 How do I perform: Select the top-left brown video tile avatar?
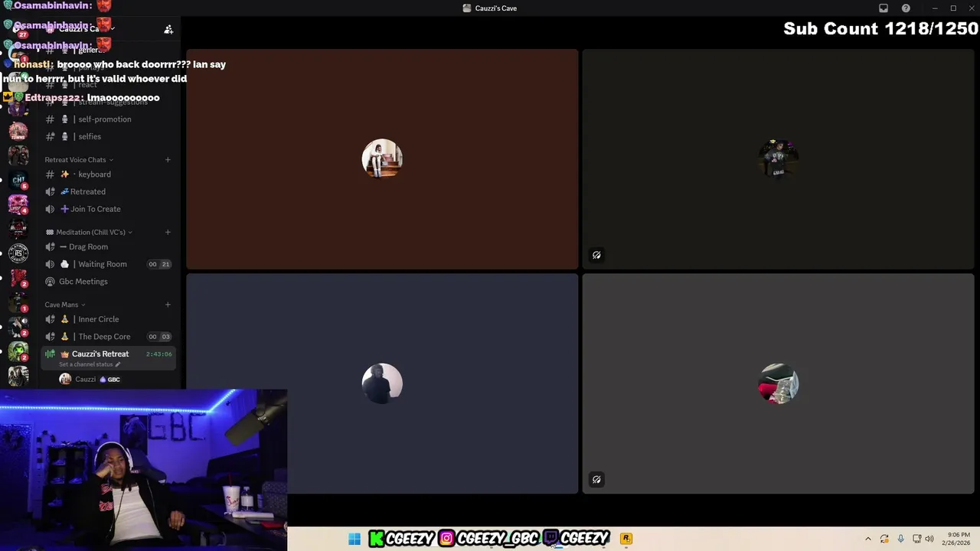[382, 159]
